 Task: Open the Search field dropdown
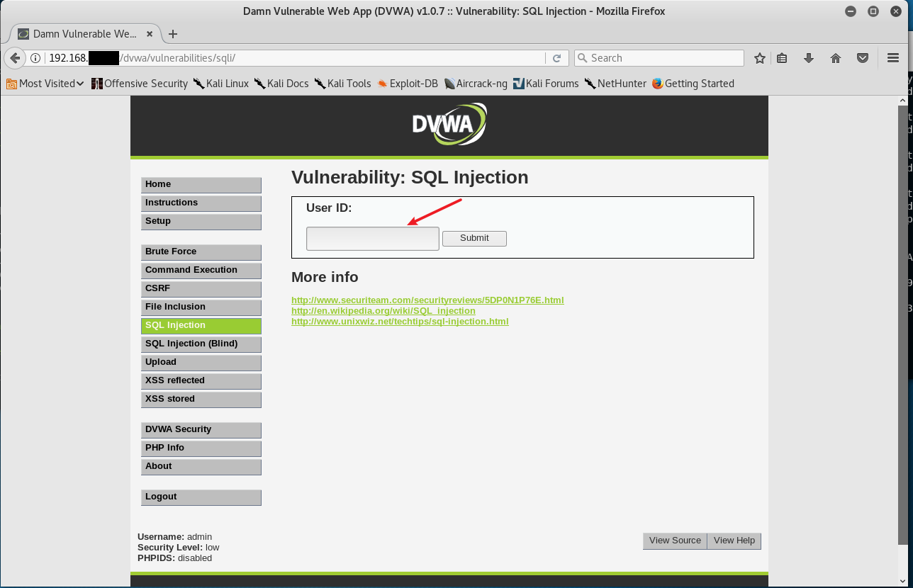pos(581,57)
